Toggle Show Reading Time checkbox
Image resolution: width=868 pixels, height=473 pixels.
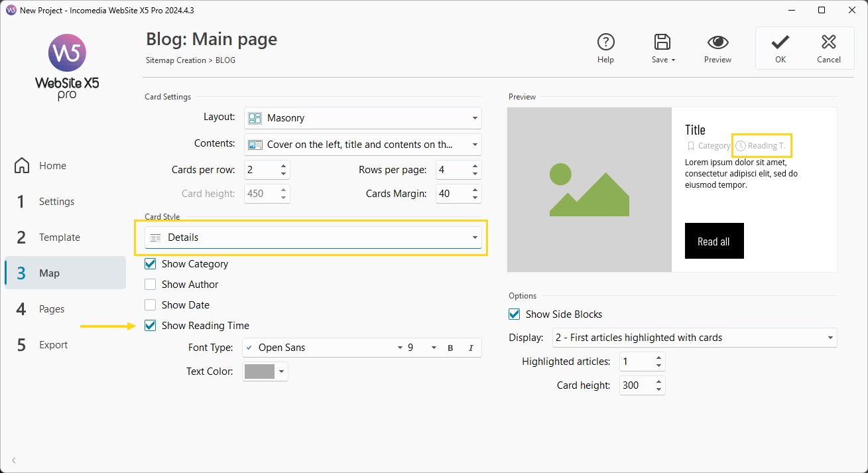click(151, 326)
